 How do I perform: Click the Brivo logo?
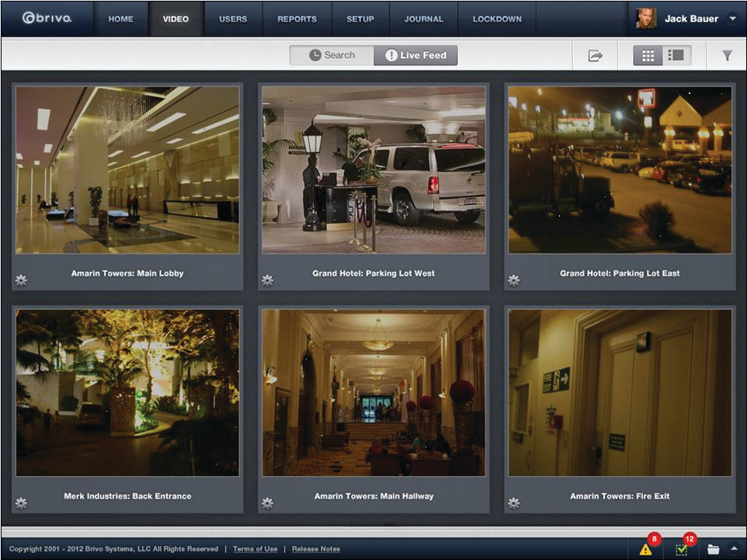47,19
